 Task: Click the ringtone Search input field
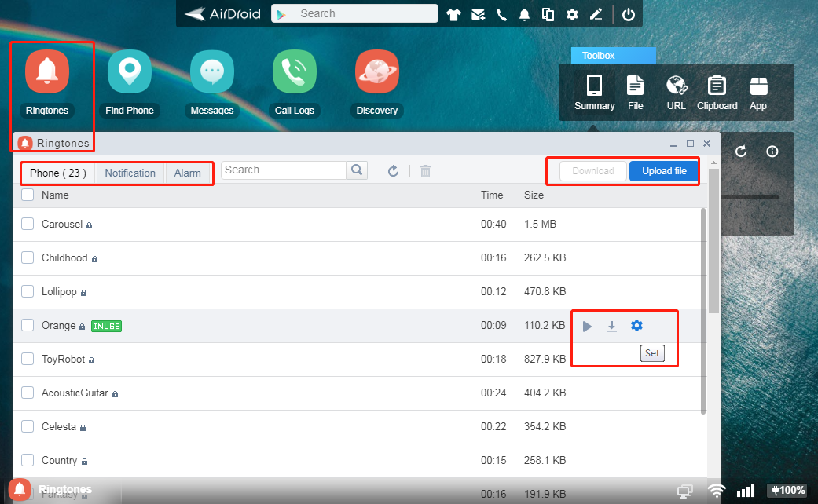283,170
